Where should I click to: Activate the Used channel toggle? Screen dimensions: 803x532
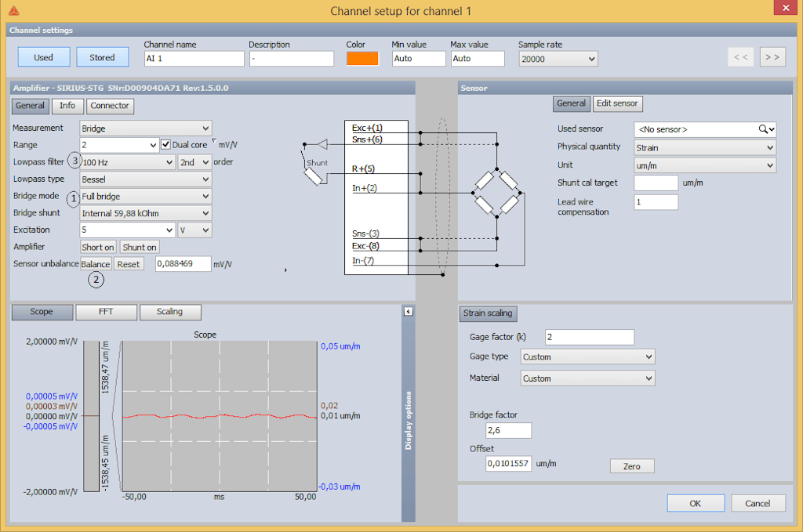point(43,56)
